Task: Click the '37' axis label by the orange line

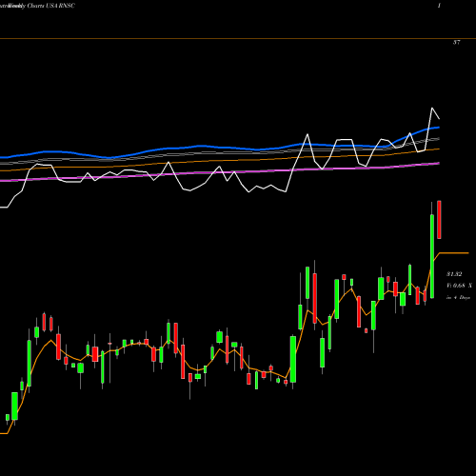Action: click(x=456, y=43)
